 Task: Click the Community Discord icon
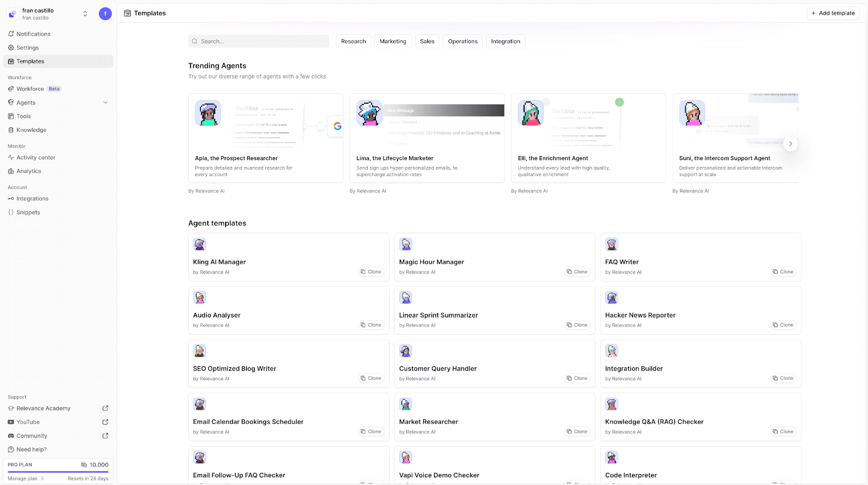tap(11, 436)
